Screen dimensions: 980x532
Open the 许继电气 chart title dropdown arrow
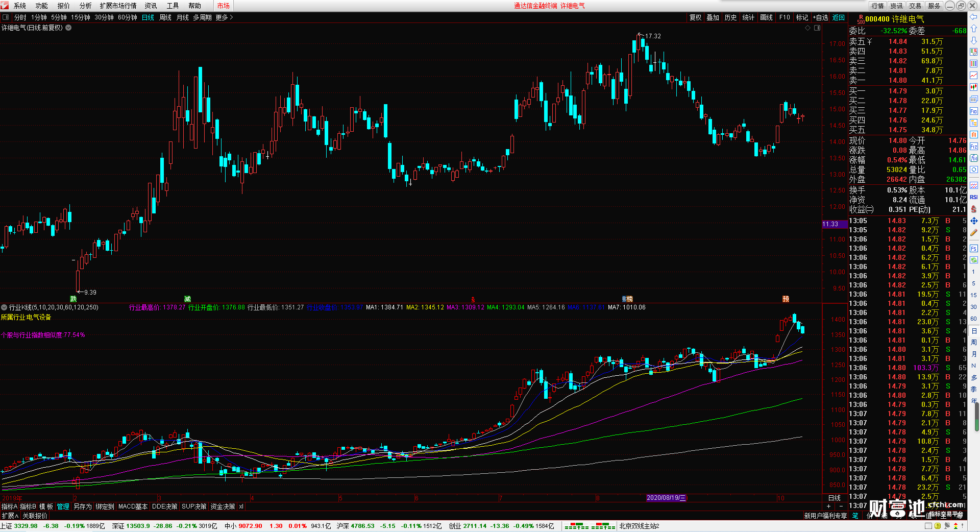click(x=68, y=28)
